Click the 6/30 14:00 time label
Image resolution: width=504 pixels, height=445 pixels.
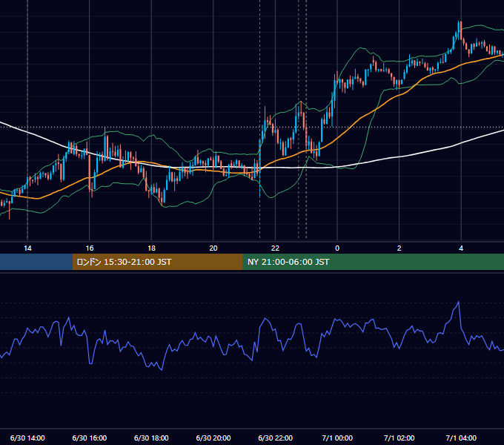click(27, 438)
